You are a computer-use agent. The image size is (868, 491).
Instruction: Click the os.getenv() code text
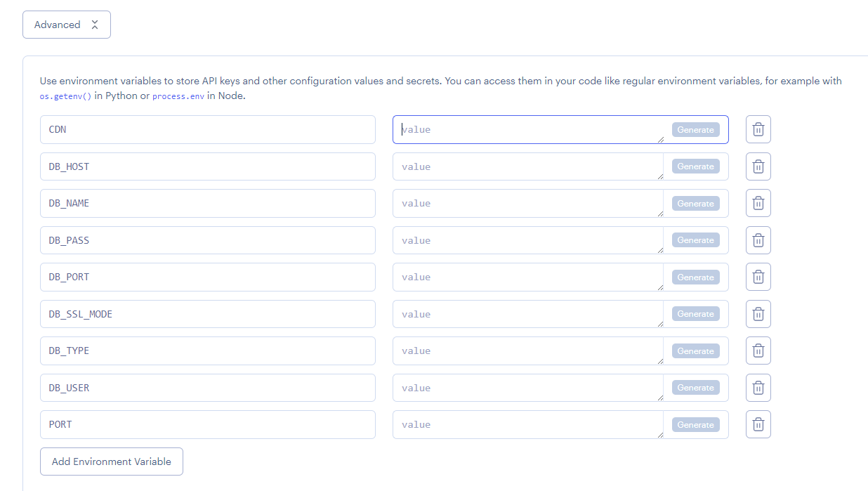(66, 96)
